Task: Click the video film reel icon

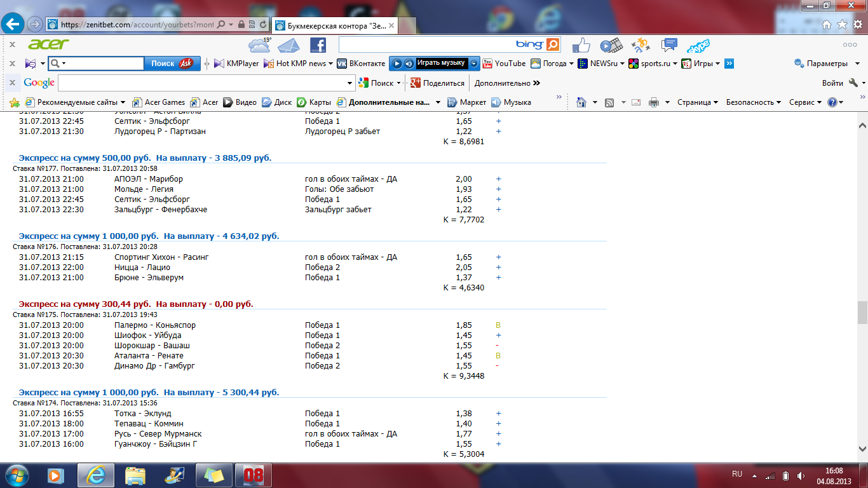Action: click(x=610, y=45)
